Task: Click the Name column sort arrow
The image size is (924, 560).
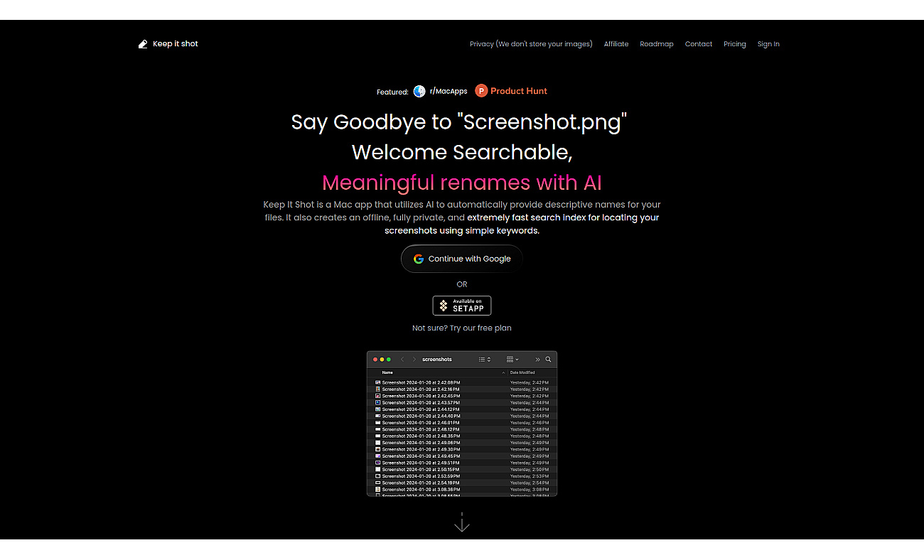Action: 503,372
